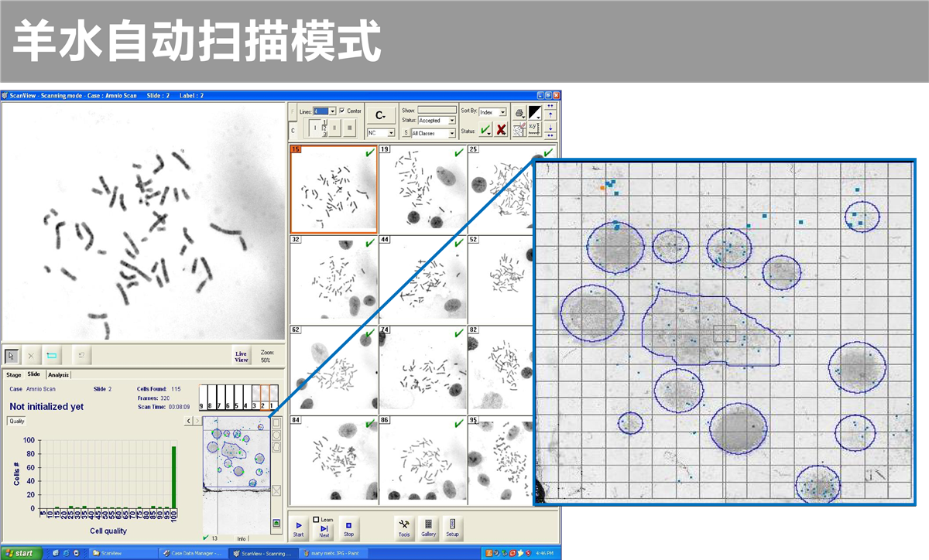Enable the Learn checkbox
929x560 pixels.
(x=316, y=519)
